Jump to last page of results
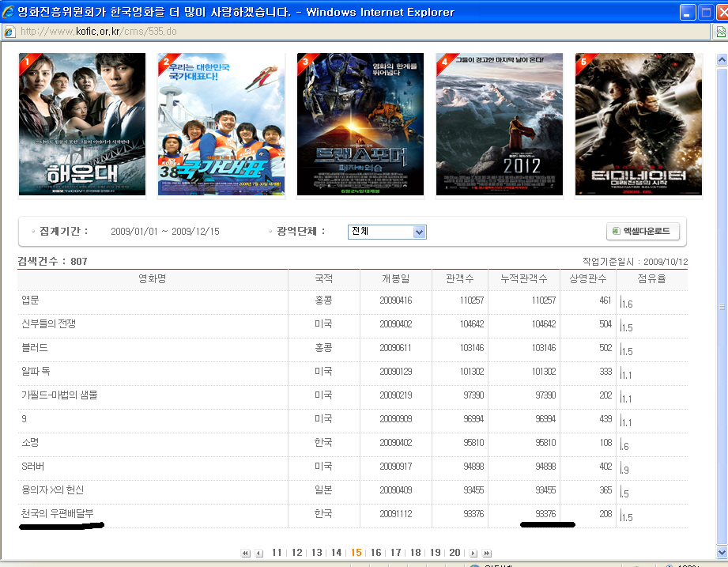728x567 pixels. [x=487, y=553]
